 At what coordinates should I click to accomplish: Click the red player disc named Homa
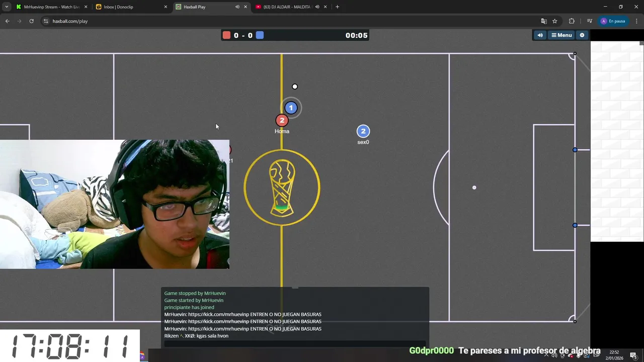(x=282, y=121)
